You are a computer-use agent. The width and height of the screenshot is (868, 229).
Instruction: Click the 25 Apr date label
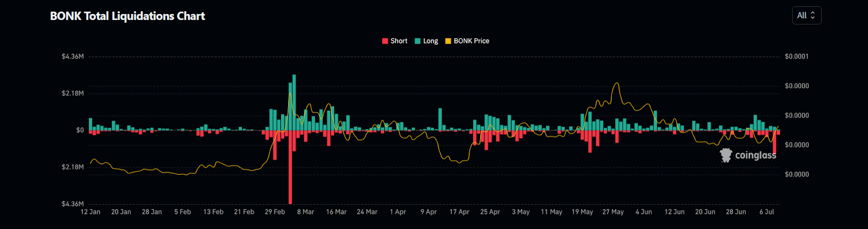[490, 212]
